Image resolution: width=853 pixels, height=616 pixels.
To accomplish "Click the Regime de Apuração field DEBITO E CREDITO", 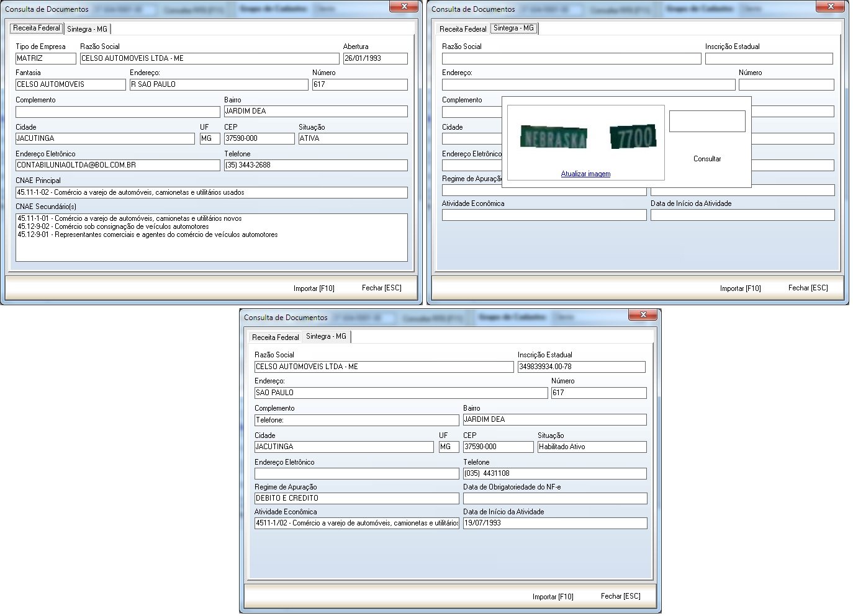I will pyautogui.click(x=357, y=498).
